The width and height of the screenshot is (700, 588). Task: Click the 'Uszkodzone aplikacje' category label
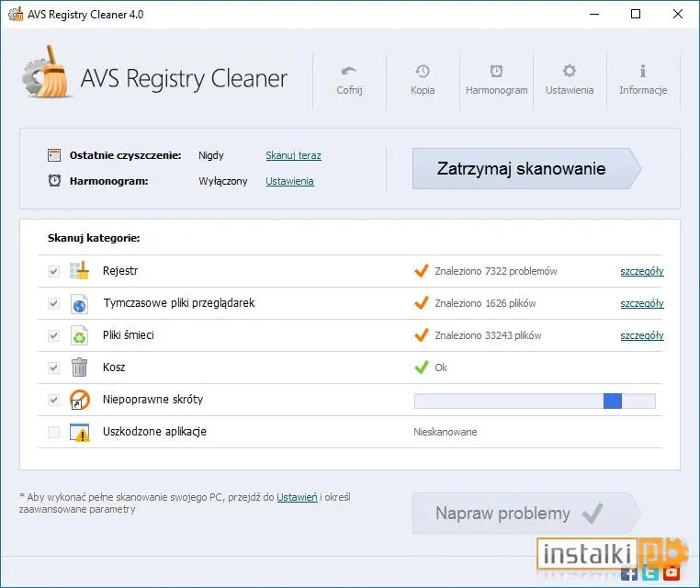154,432
